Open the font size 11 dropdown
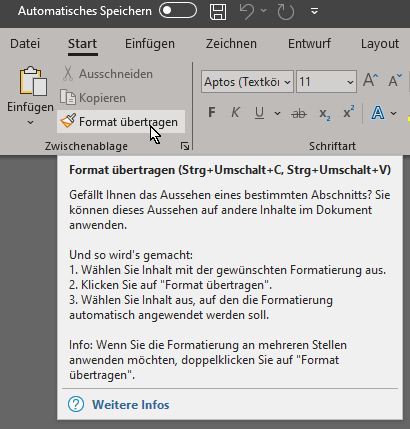The width and height of the screenshot is (410, 429). click(x=350, y=82)
